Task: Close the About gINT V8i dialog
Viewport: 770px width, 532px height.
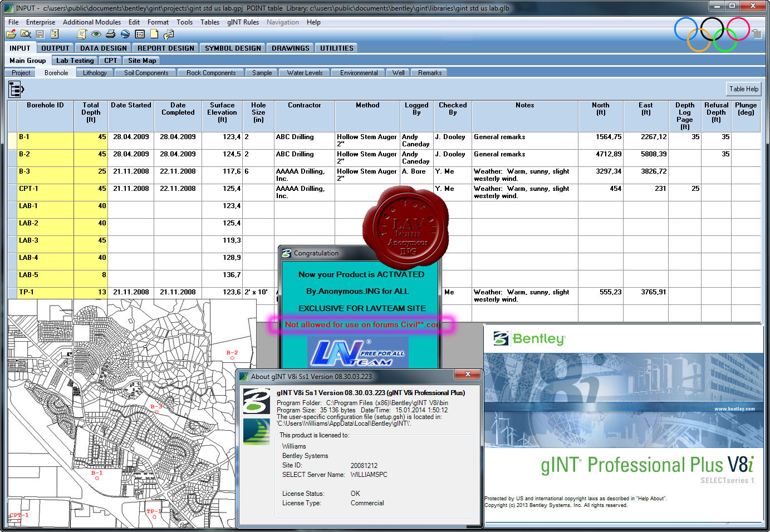Action: click(x=468, y=374)
